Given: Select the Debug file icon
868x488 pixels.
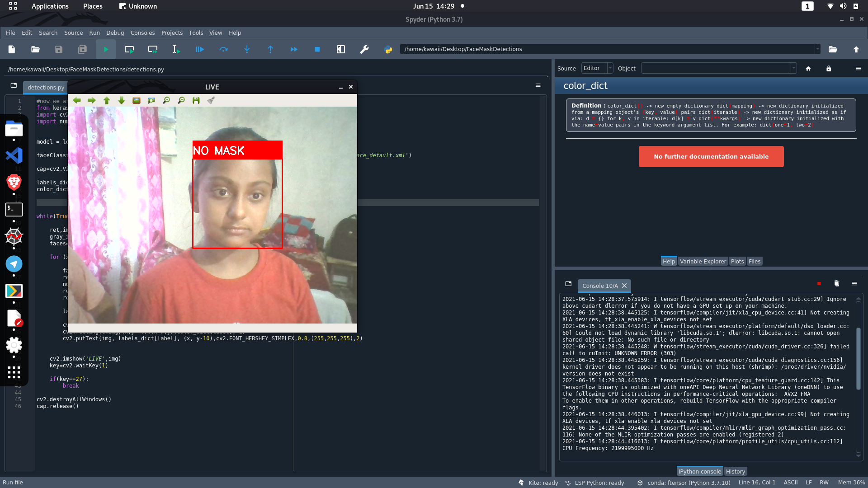Looking at the screenshot, I should pos(199,49).
